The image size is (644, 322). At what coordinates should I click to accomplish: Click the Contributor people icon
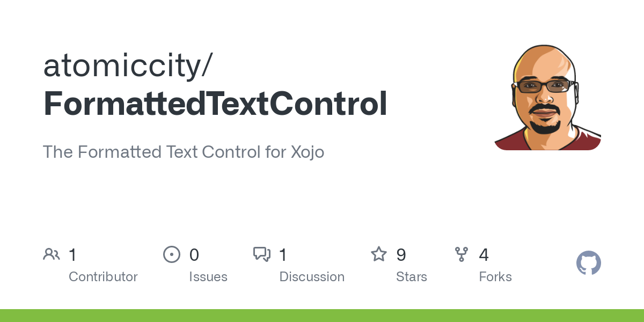tap(52, 254)
